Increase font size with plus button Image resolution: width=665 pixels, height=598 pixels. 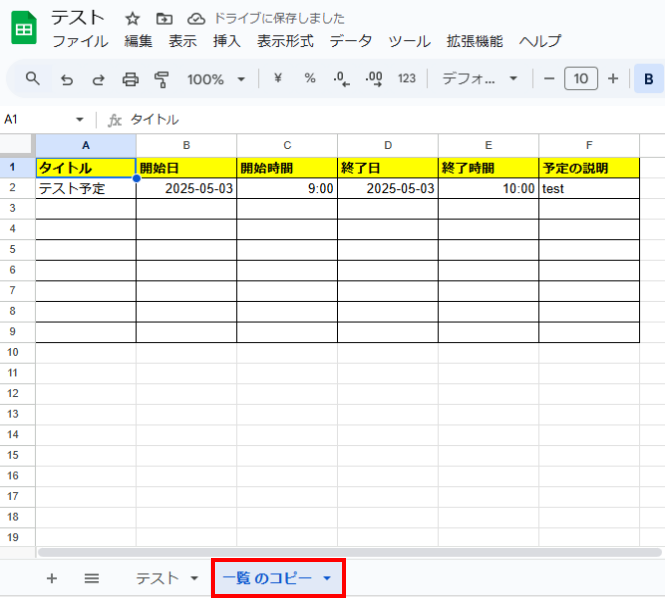point(613,78)
